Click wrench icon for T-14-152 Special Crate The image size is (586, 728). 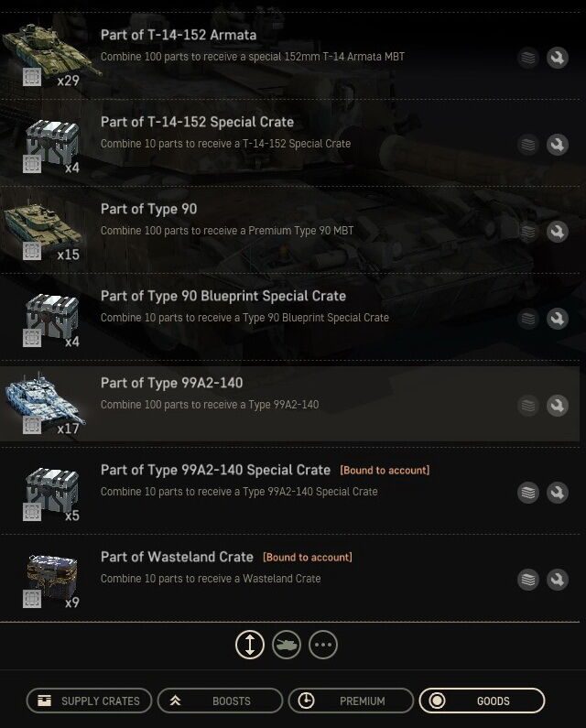point(558,145)
